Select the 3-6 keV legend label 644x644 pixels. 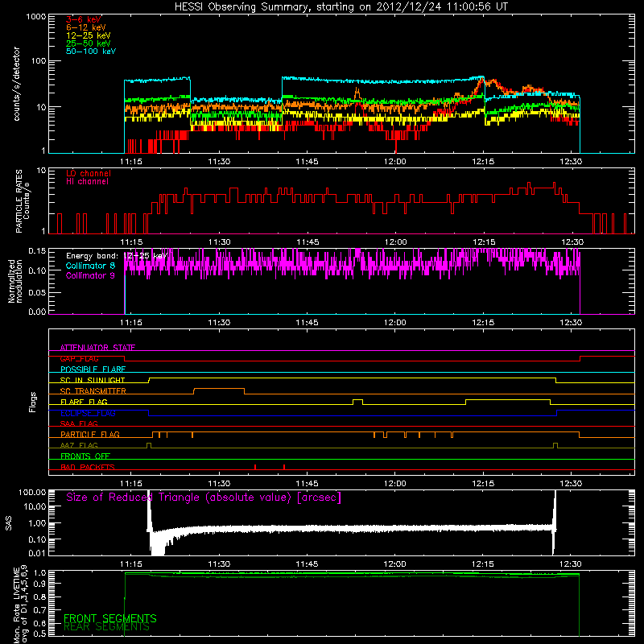[x=83, y=19]
